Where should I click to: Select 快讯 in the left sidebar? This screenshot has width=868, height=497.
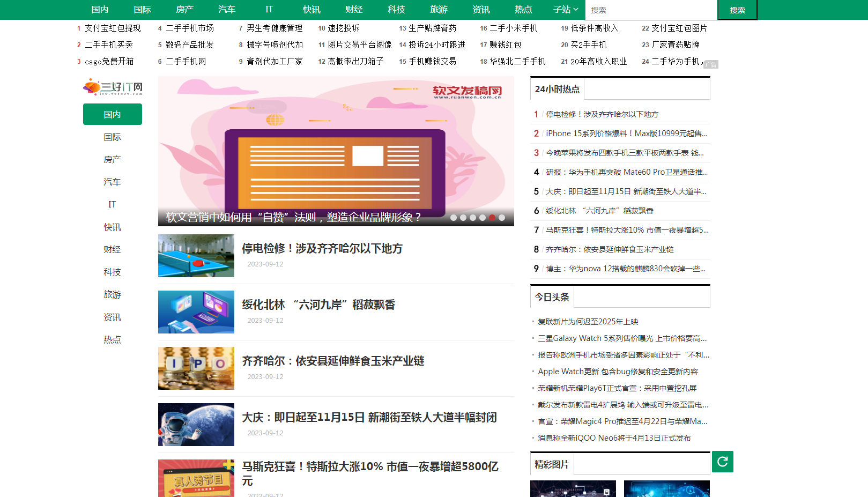[x=113, y=227]
